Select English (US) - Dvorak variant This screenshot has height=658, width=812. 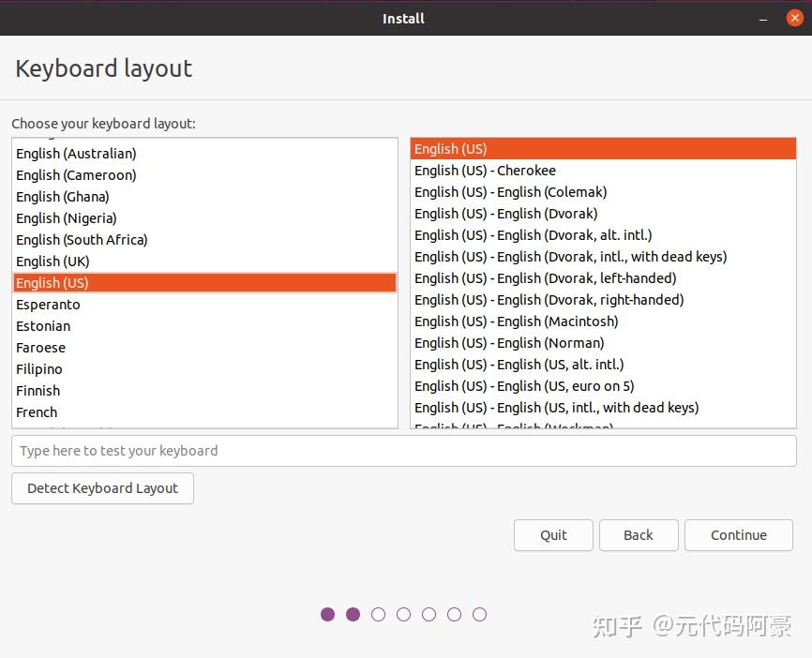point(505,213)
